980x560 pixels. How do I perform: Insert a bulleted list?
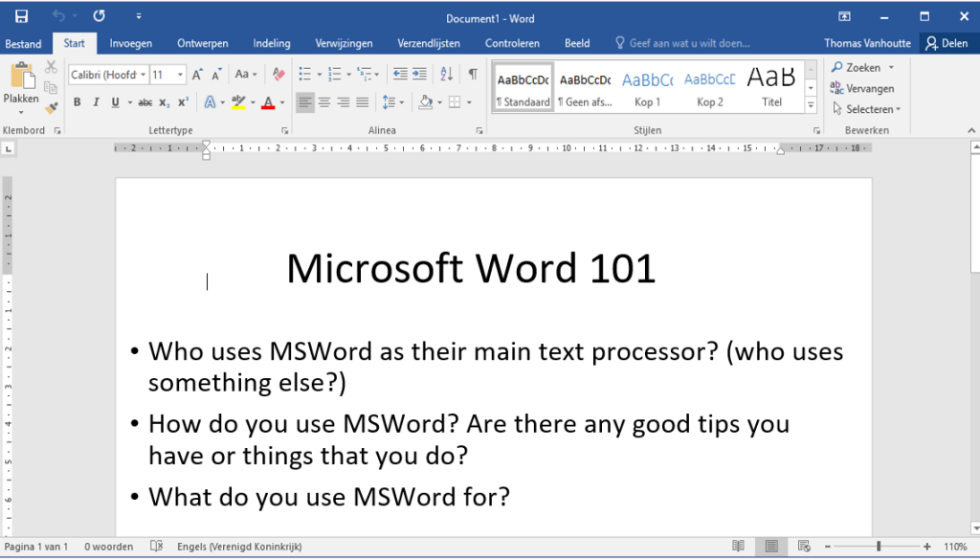[305, 75]
